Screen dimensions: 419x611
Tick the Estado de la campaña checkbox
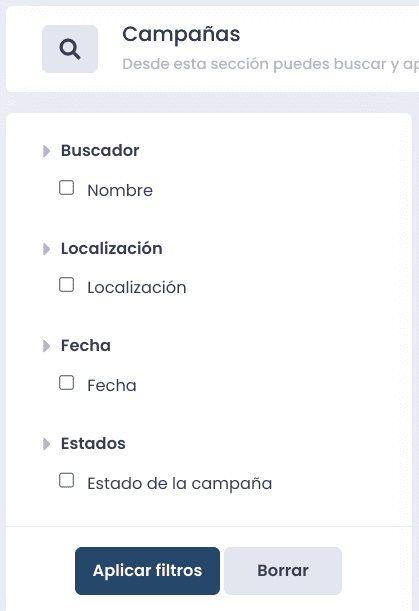pos(67,480)
